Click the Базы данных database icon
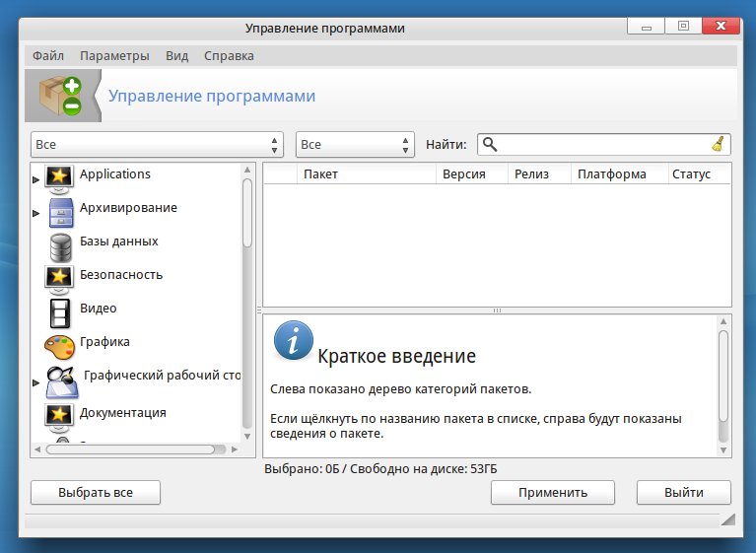 tap(61, 247)
